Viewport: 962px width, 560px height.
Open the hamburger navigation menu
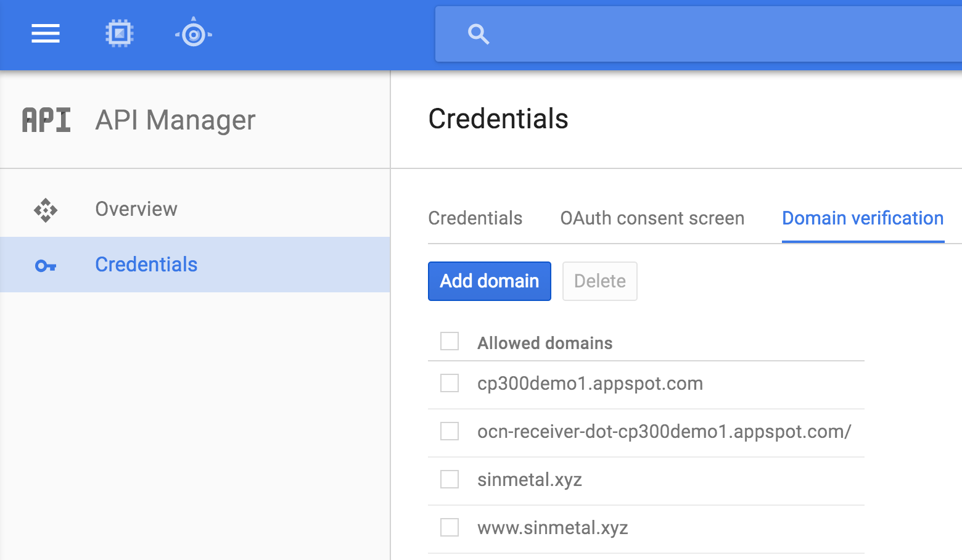46,34
